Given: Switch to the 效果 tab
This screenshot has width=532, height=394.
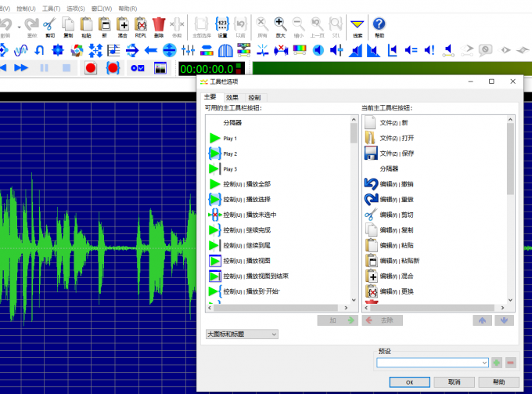Looking at the screenshot, I should [232, 97].
